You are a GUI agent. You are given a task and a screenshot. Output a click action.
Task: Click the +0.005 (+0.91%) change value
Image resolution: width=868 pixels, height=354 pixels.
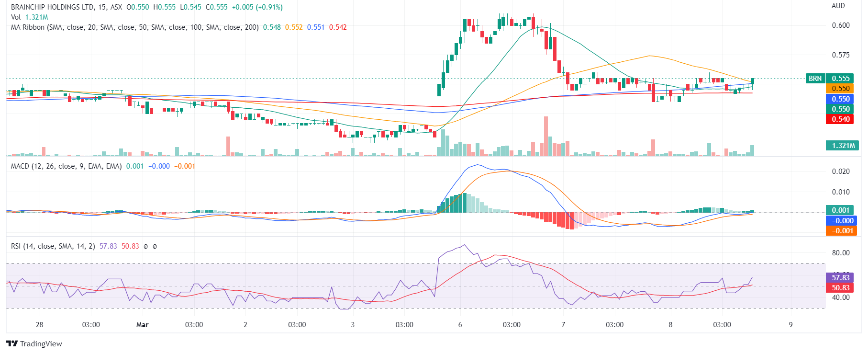point(257,7)
